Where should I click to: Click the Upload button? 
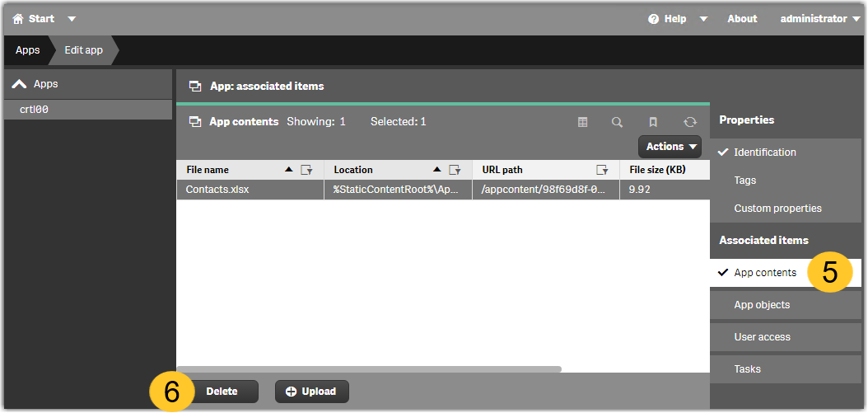pyautogui.click(x=311, y=392)
